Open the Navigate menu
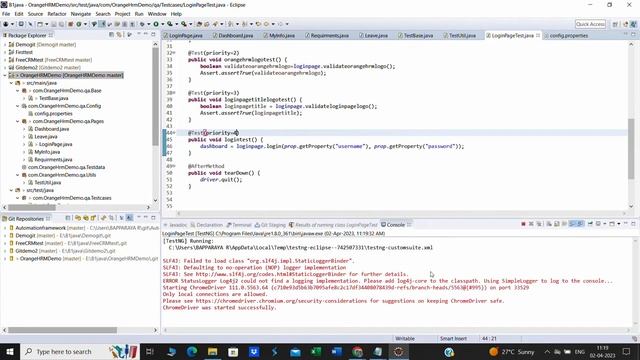 80,14
